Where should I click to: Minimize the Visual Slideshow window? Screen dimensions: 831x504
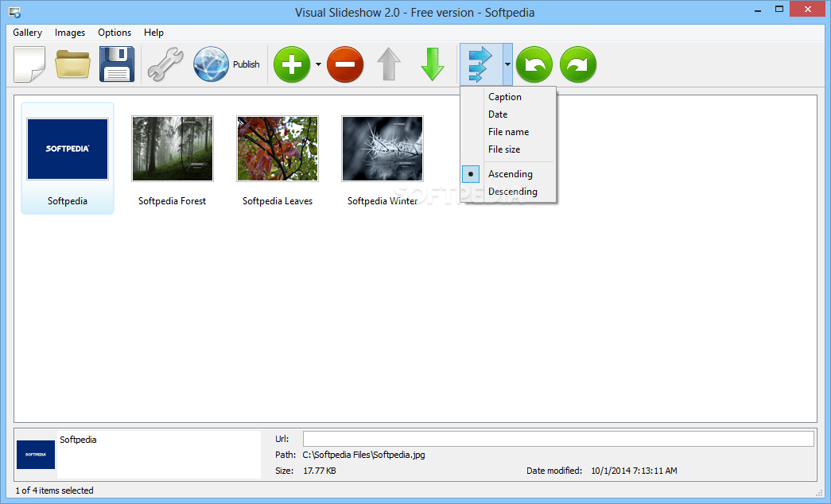click(758, 10)
